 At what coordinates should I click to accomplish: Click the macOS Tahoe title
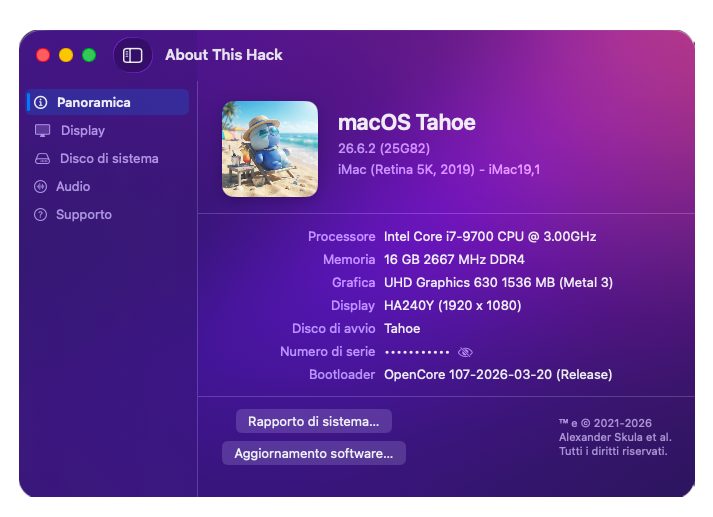(407, 123)
